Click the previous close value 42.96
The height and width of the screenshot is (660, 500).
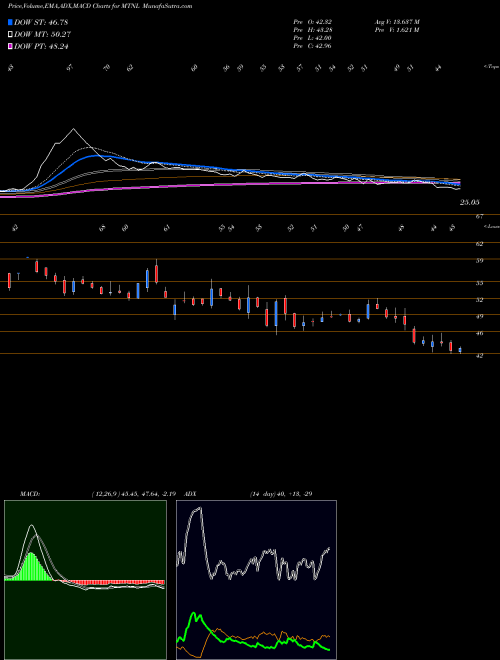click(323, 46)
